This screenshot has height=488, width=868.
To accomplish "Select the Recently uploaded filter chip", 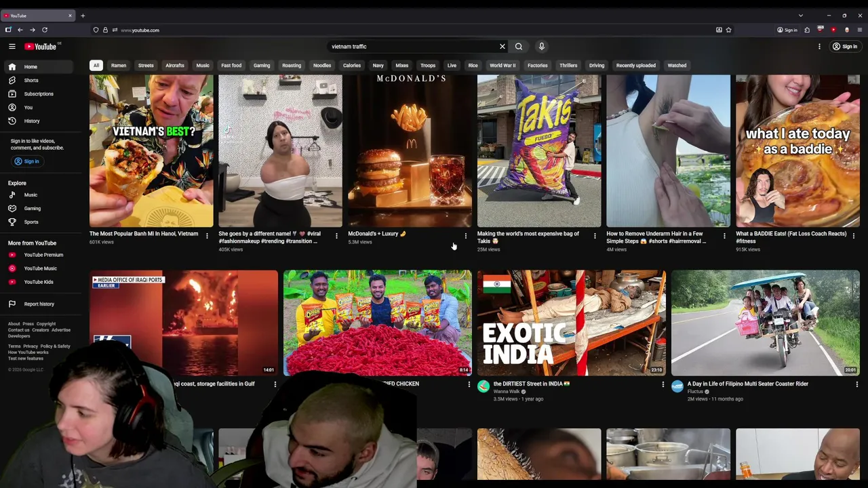I will click(x=636, y=65).
